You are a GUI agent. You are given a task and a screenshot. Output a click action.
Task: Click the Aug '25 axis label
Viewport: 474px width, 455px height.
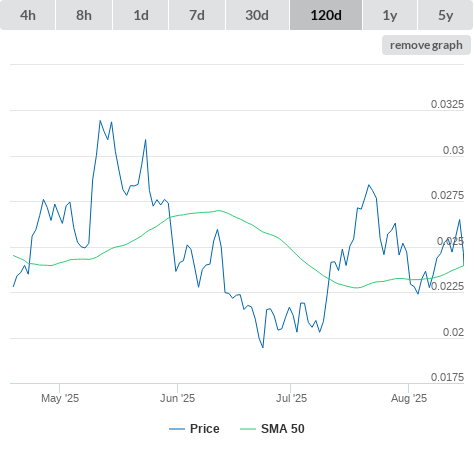pos(409,398)
